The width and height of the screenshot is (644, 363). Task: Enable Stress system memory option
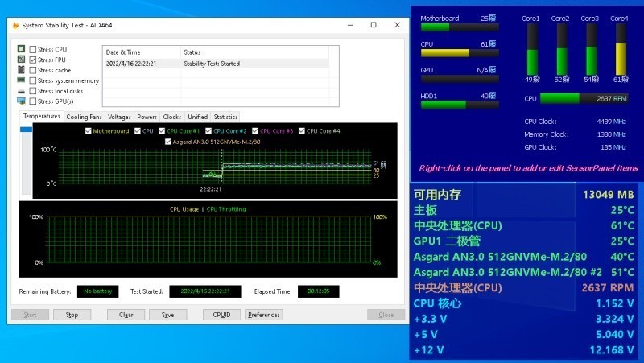click(x=33, y=80)
